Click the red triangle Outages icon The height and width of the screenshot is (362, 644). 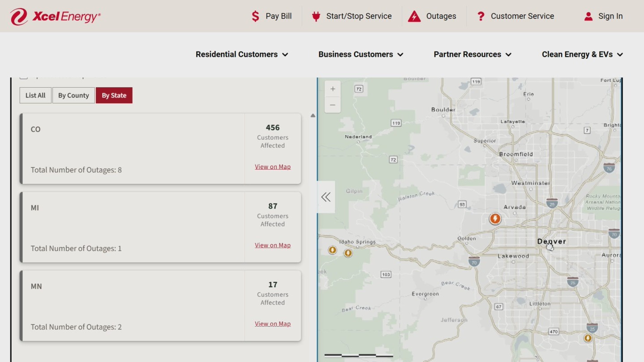point(414,17)
